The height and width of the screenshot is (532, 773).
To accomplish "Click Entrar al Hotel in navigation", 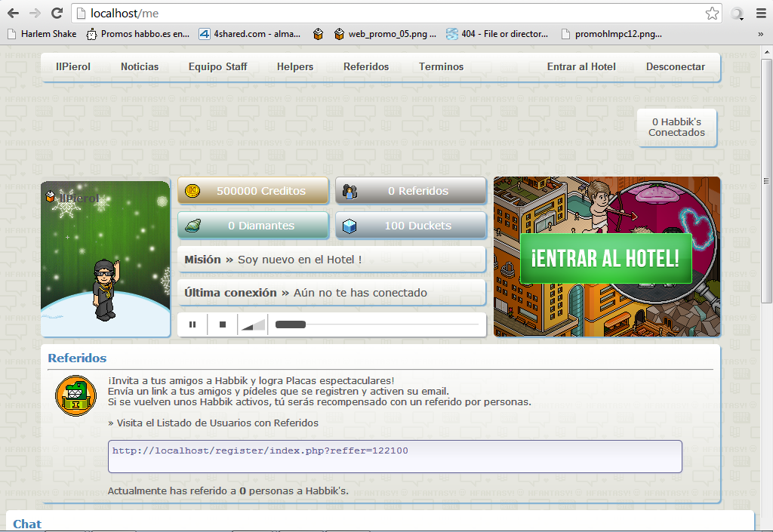I will [x=581, y=66].
